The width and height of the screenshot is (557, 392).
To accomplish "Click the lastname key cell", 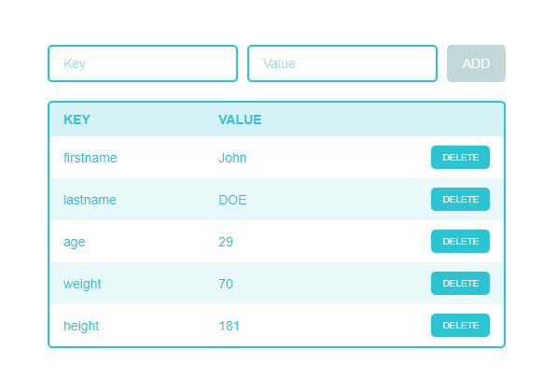I will click(90, 200).
